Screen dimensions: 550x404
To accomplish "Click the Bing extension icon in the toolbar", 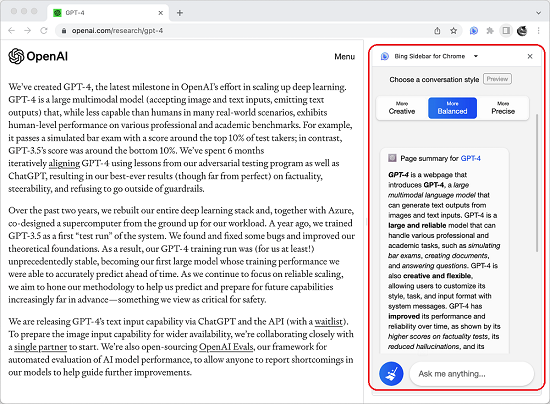I will 474,31.
